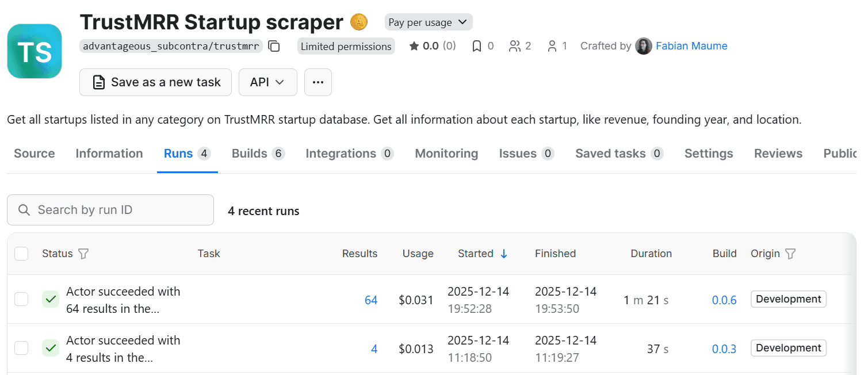The height and width of the screenshot is (375, 868).
Task: Open the Builds tab
Action: 258,154
